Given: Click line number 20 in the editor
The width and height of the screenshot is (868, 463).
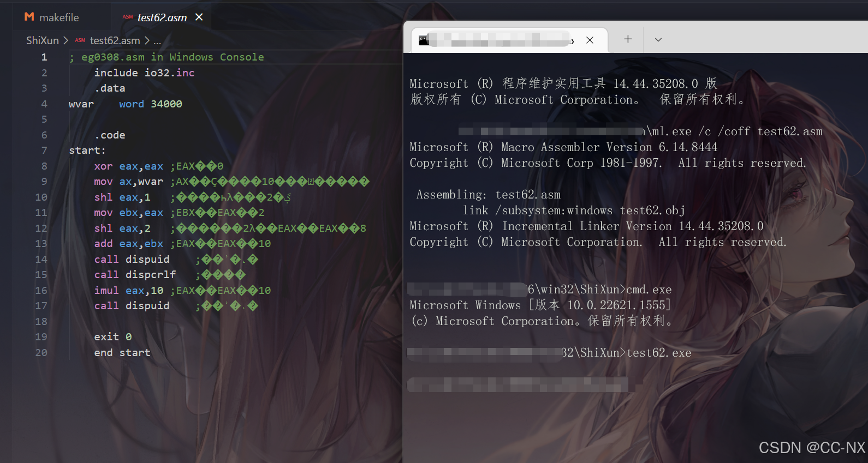Looking at the screenshot, I should click(x=41, y=353).
